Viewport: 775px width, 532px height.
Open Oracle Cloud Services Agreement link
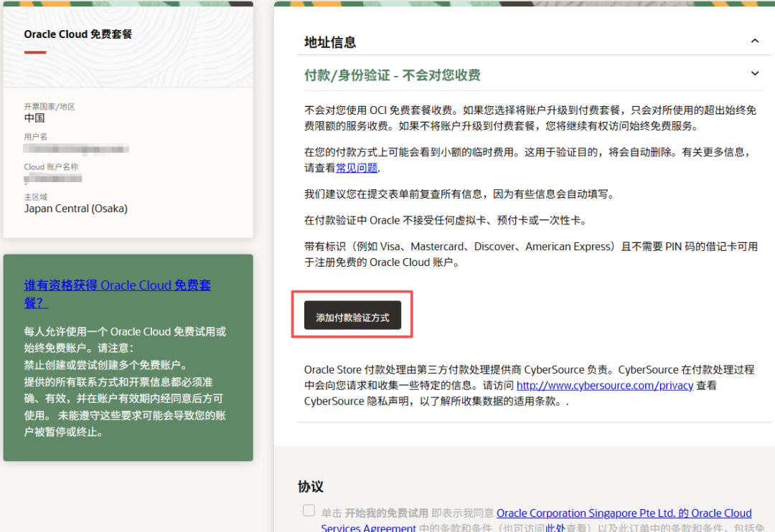536,520
